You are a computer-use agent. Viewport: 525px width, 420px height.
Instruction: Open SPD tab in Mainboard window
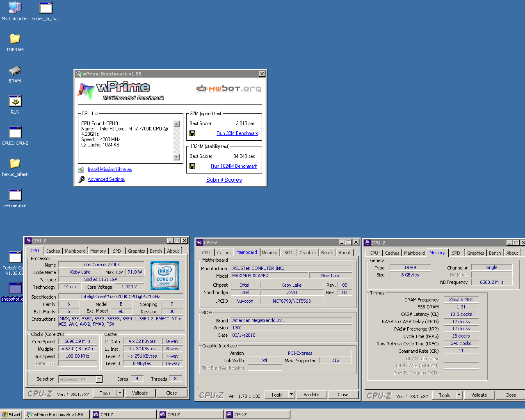[x=288, y=253]
